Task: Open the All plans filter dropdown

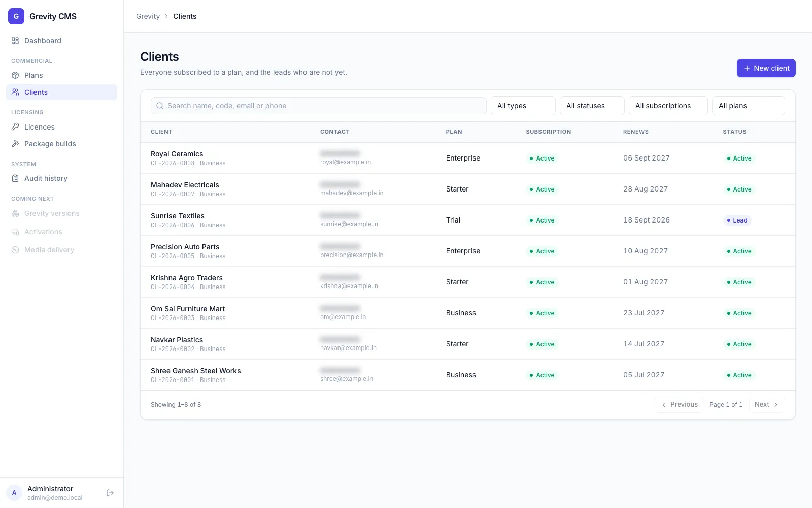Action: click(748, 106)
